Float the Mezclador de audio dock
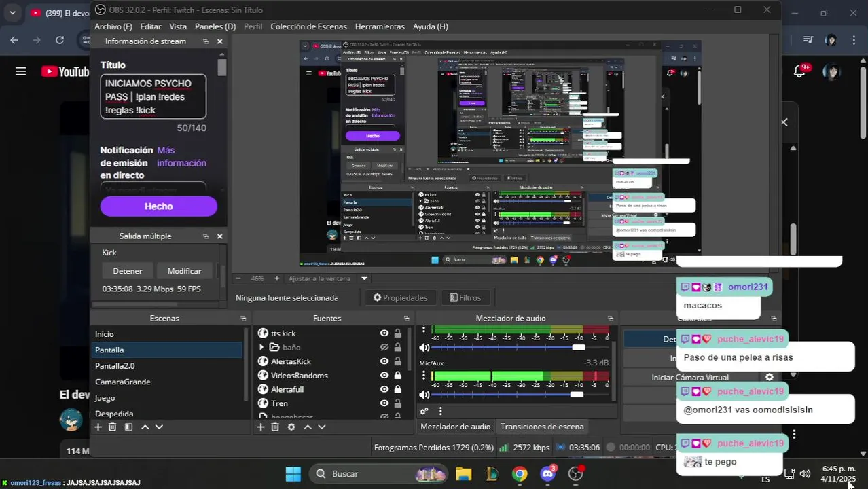The width and height of the screenshot is (868, 489). point(610,319)
